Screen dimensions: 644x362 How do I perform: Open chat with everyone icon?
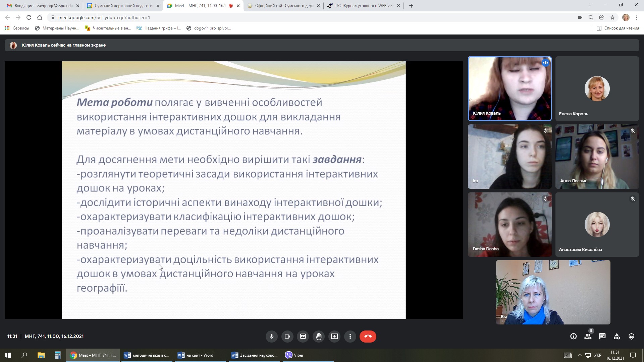pyautogui.click(x=602, y=336)
